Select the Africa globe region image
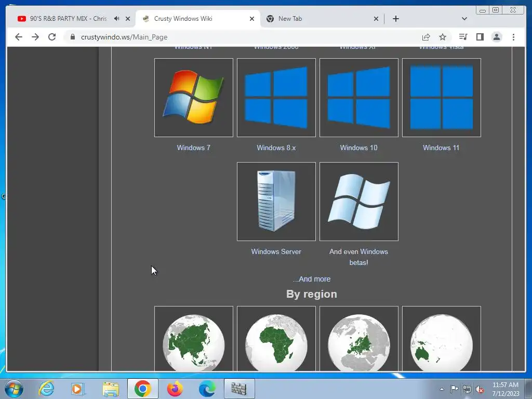This screenshot has height=399, width=532. (276, 339)
